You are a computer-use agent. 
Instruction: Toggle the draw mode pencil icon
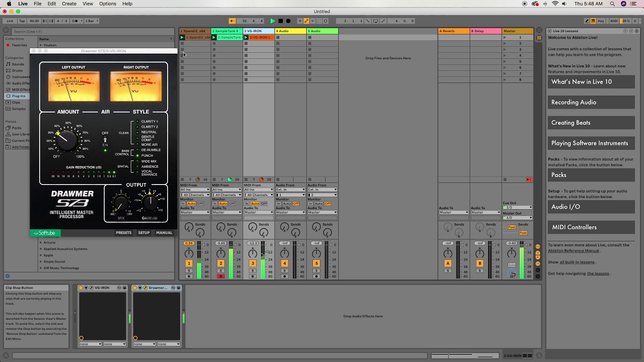587,21
